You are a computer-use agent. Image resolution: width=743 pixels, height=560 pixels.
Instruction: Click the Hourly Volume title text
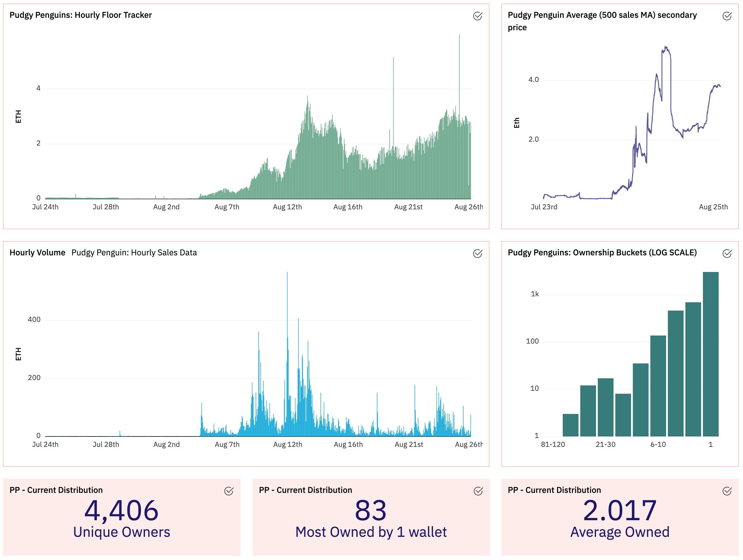click(37, 253)
